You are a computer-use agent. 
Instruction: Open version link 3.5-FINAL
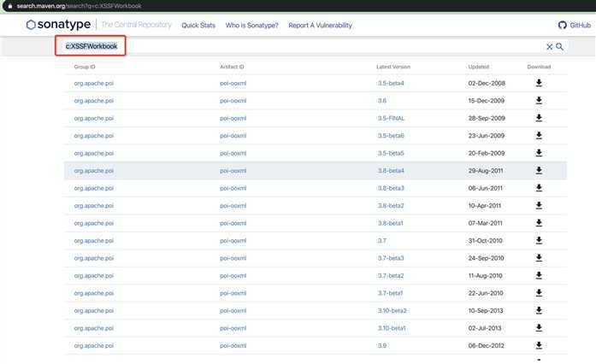391,118
